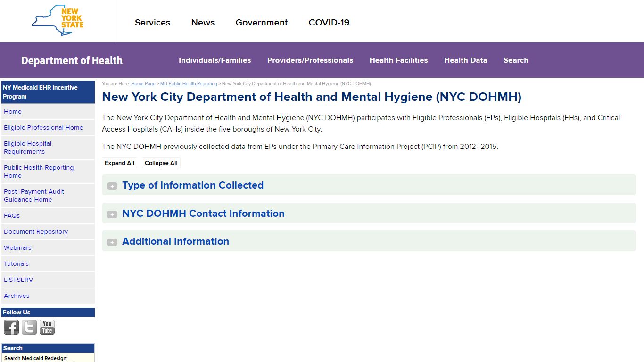
Task: Open the YouTube icon under Follow Us
Action: (x=47, y=327)
